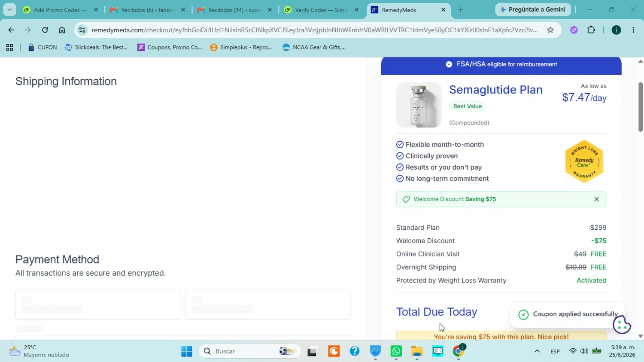This screenshot has height=362, width=644.
Task: Open the Simpleplus bookmark
Action: pos(241,47)
